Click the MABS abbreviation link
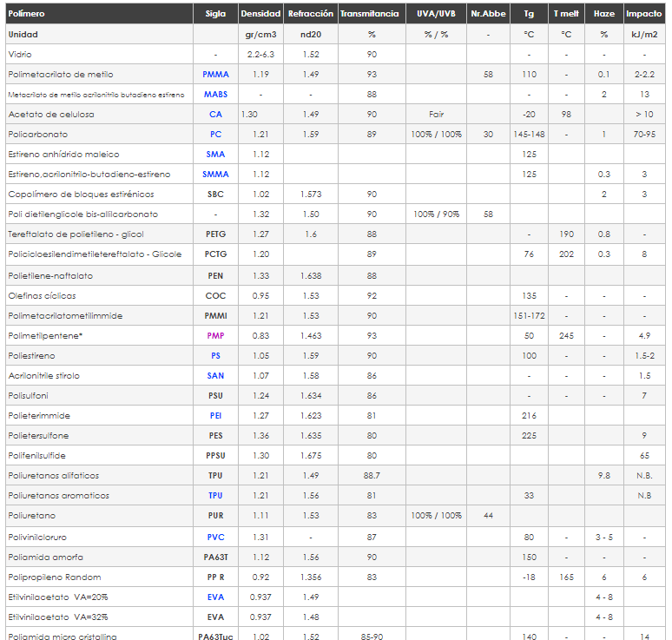Image resolution: width=672 pixels, height=640 pixels. [215, 95]
